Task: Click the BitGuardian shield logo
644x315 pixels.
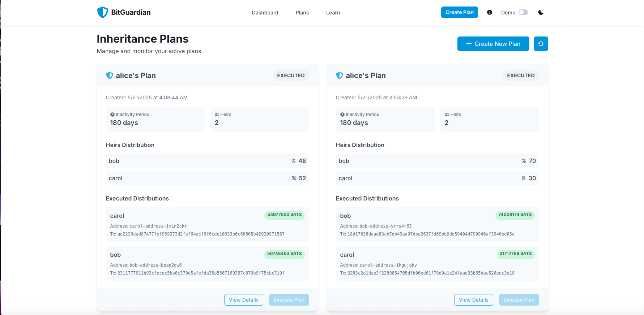Action: [103, 12]
